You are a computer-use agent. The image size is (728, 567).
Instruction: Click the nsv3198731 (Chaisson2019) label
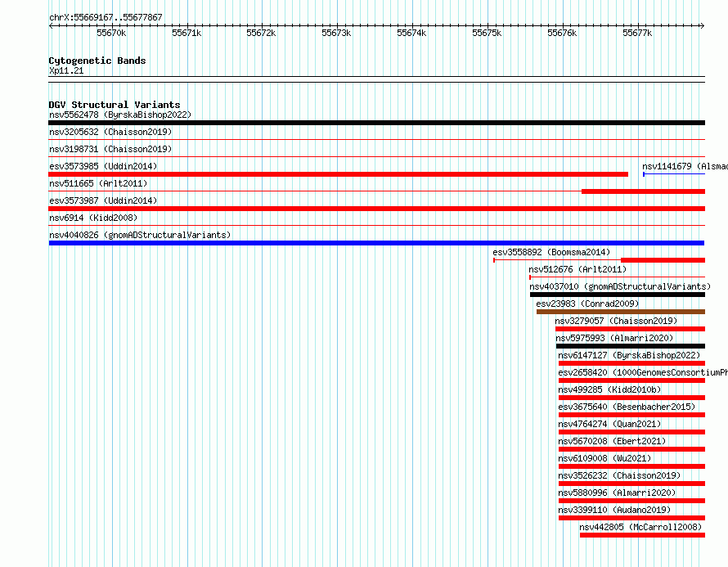(x=110, y=149)
